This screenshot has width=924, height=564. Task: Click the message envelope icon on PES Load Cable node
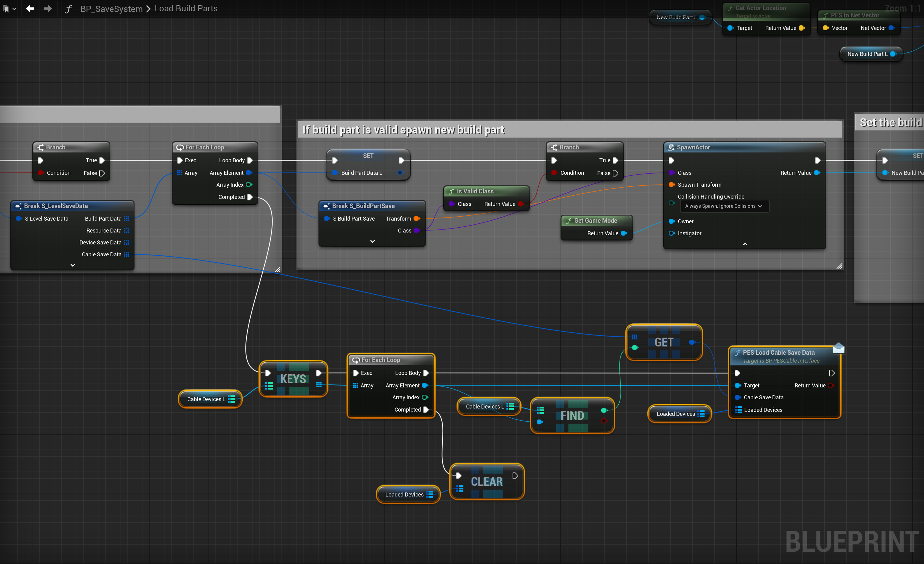(838, 349)
